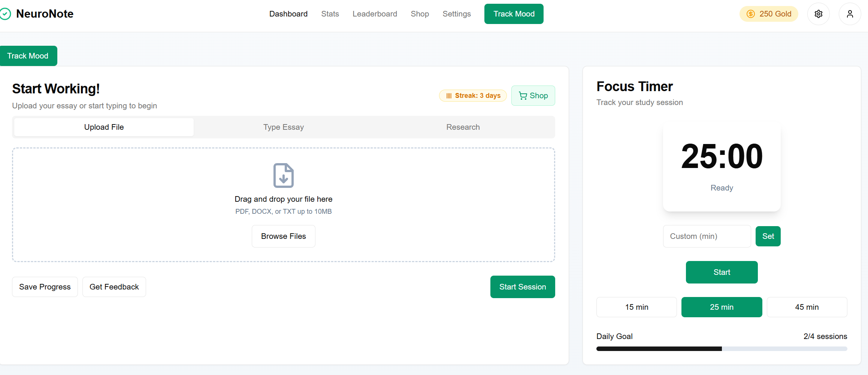This screenshot has width=868, height=375.
Task: Focus the Custom (min) input field
Action: [707, 236]
